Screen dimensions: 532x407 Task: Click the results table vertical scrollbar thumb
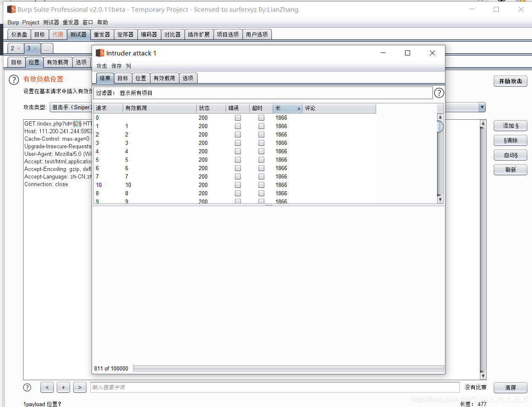(x=440, y=126)
